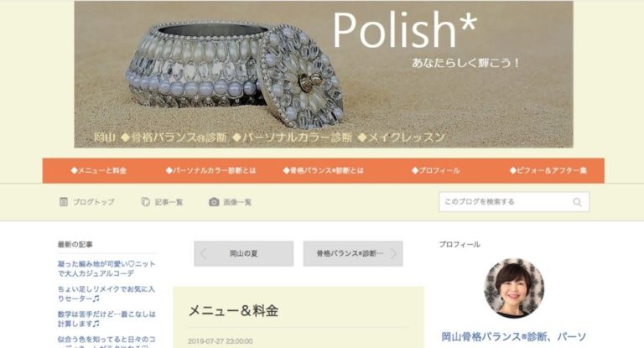Click the Polish* header banner image

coord(324,74)
